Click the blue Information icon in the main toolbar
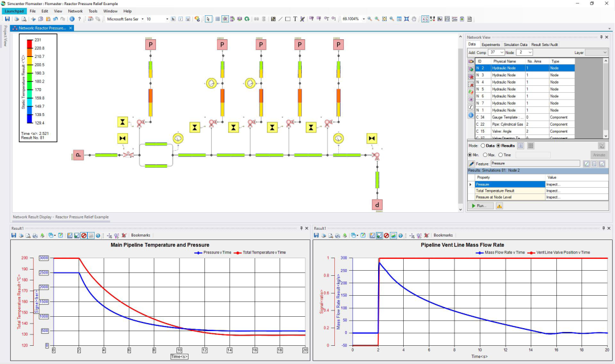The height and width of the screenshot is (364, 615). (72, 19)
